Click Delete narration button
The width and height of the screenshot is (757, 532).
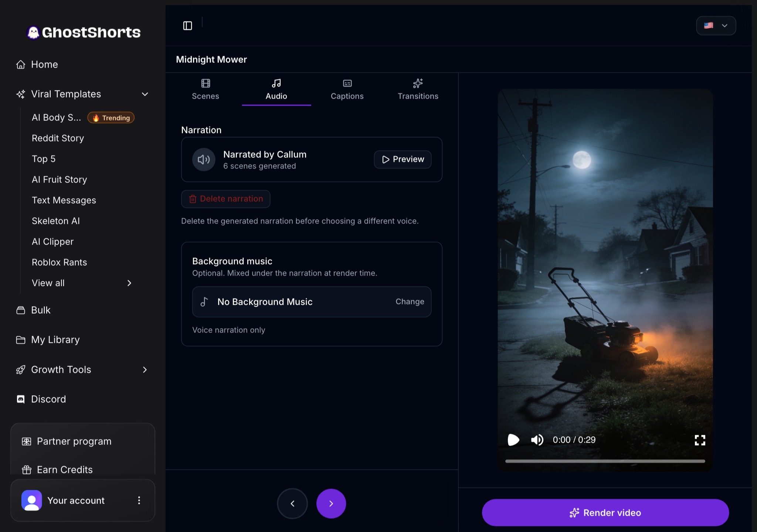[x=225, y=199]
